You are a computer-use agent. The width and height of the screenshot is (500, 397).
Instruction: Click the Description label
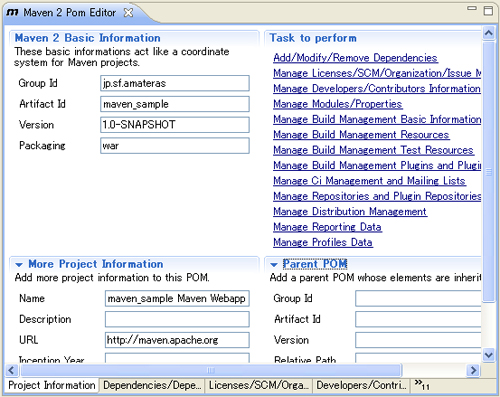point(45,319)
